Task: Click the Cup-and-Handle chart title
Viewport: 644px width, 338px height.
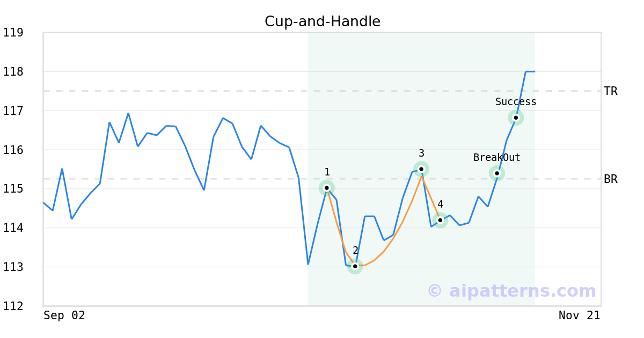Action: (322, 21)
